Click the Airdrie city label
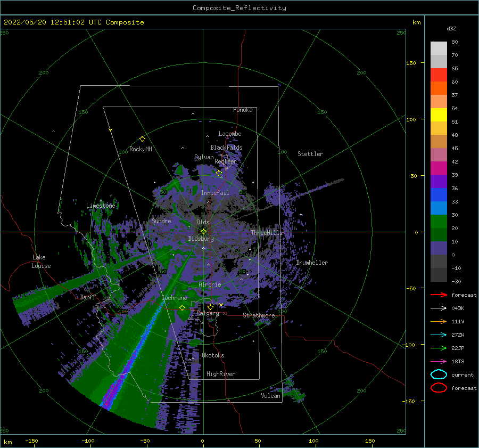The width and height of the screenshot is (479, 448). click(x=210, y=284)
